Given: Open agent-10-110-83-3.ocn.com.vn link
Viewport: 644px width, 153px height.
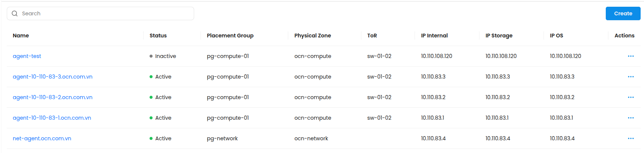Looking at the screenshot, I should [52, 77].
